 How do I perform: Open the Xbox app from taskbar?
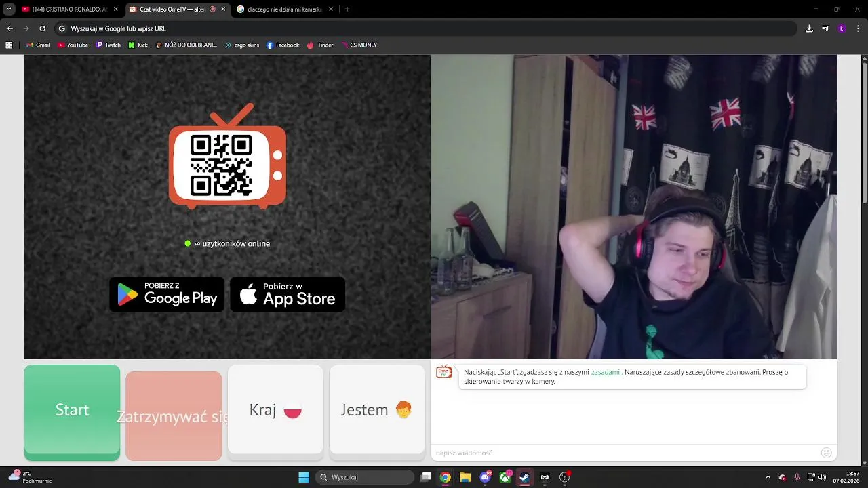[505, 477]
